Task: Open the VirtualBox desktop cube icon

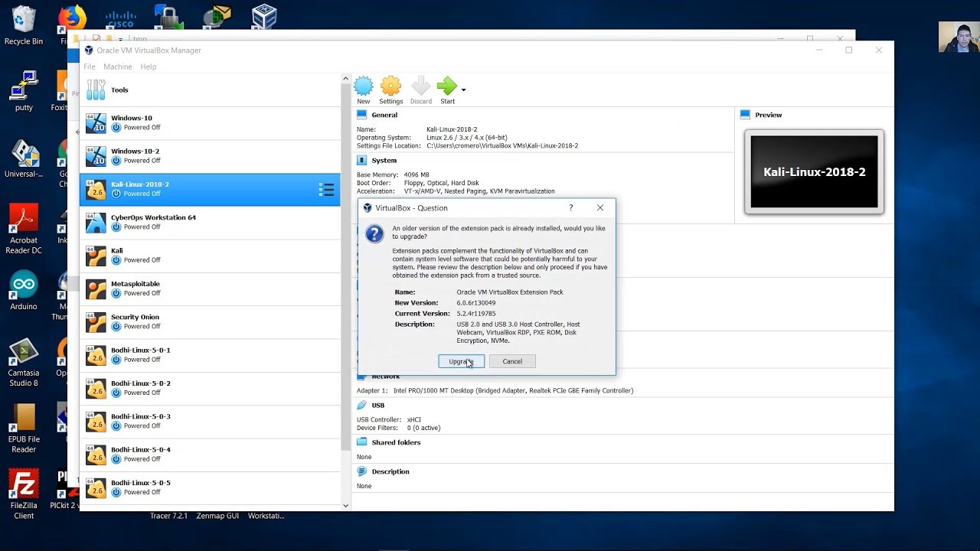Action: [x=264, y=17]
